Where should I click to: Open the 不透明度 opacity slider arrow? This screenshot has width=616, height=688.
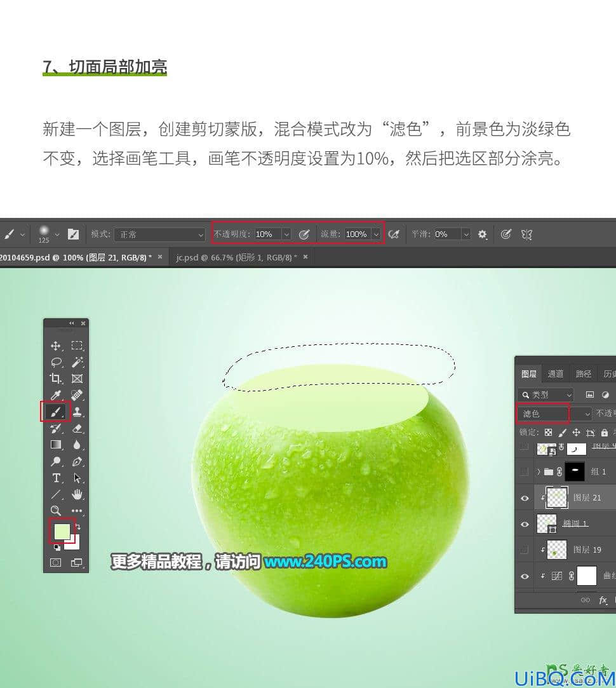tap(286, 234)
